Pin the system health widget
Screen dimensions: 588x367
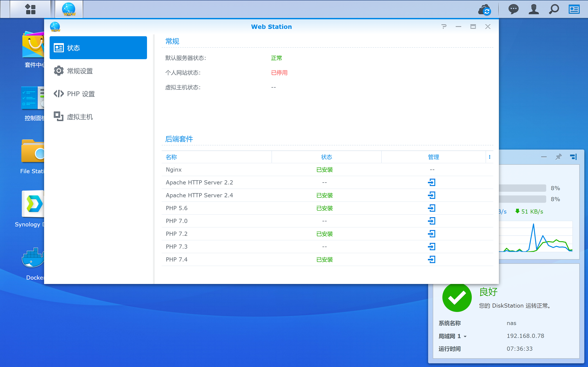pyautogui.click(x=559, y=157)
